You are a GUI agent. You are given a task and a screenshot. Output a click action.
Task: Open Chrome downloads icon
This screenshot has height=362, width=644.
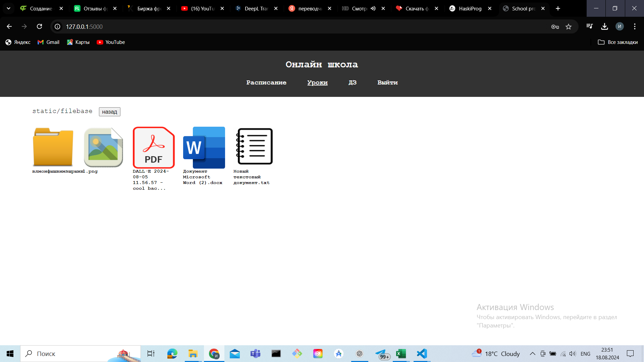coord(604,26)
